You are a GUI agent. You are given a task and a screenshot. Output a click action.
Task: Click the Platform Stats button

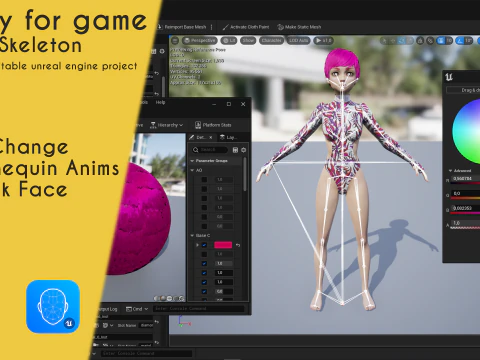click(x=213, y=125)
